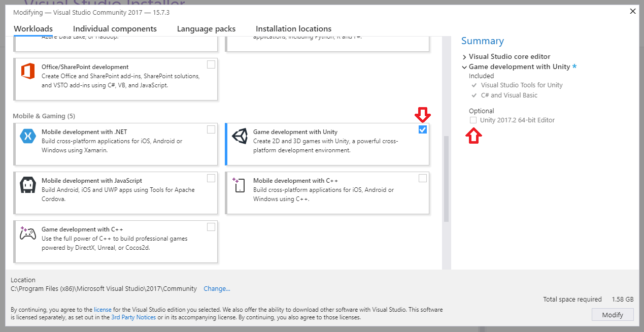The height and width of the screenshot is (332, 644).
Task: Collapse Game development with Unity summary
Action: (x=464, y=67)
